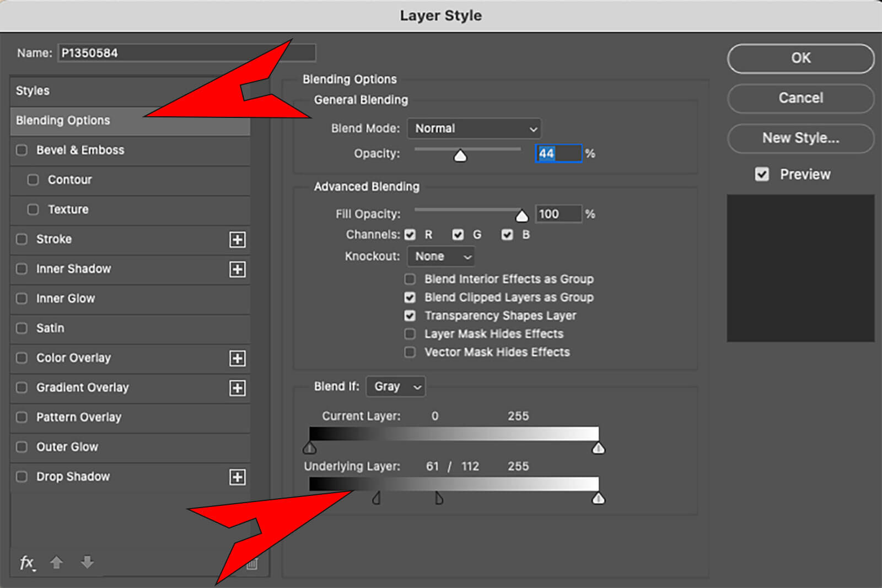Screen dimensions: 882x588
Task: Disable Blend Clipped Layers as Group
Action: pyautogui.click(x=410, y=298)
